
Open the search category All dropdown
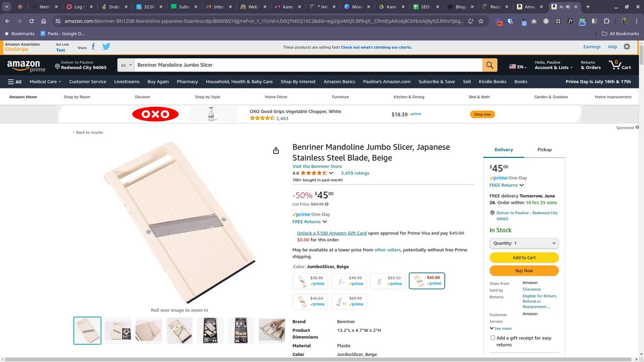[x=126, y=65]
